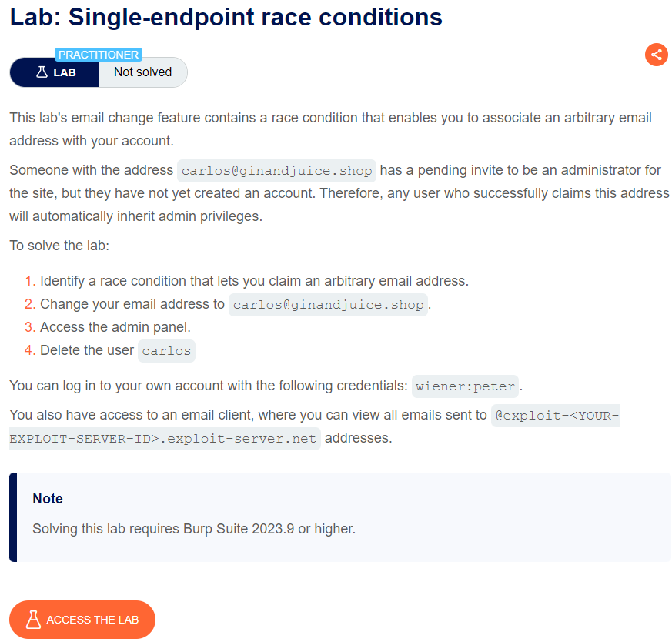Click carlos@ginandjuice.shop in step two
Image resolution: width=672 pixels, height=642 pixels.
click(x=328, y=305)
